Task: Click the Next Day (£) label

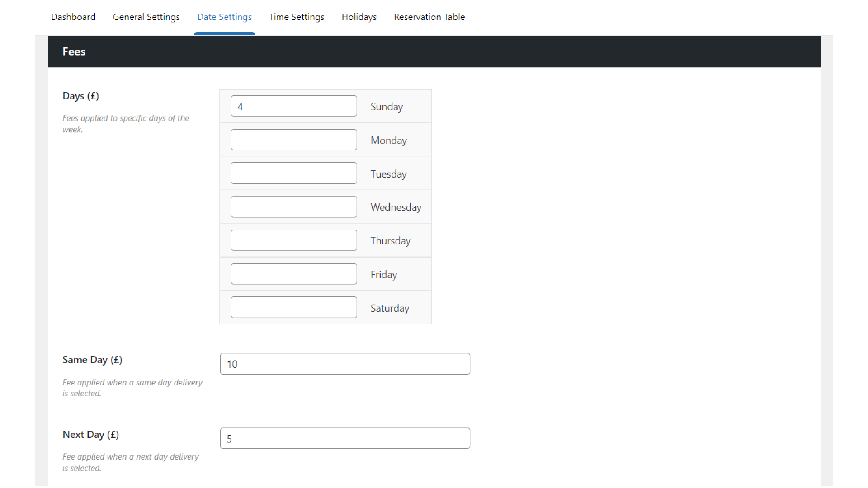Action: tap(90, 434)
